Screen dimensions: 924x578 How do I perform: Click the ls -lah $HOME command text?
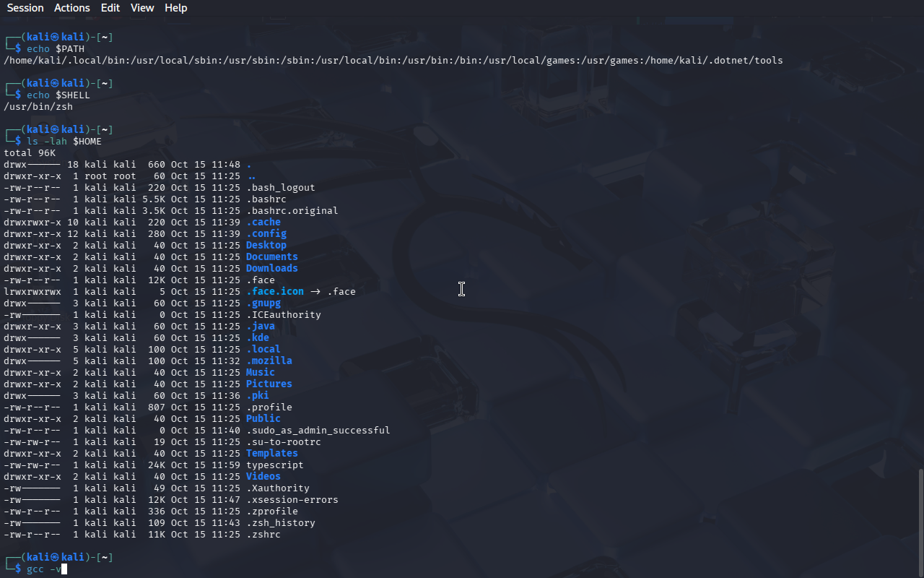click(x=64, y=142)
